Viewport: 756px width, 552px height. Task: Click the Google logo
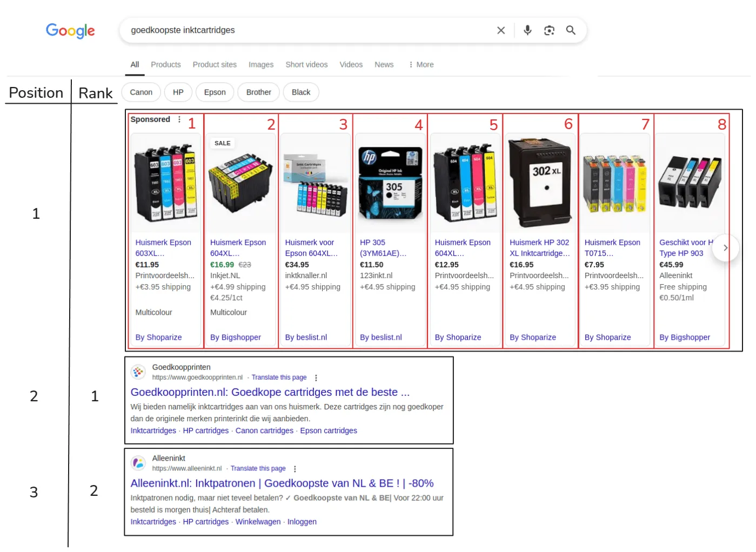point(70,31)
